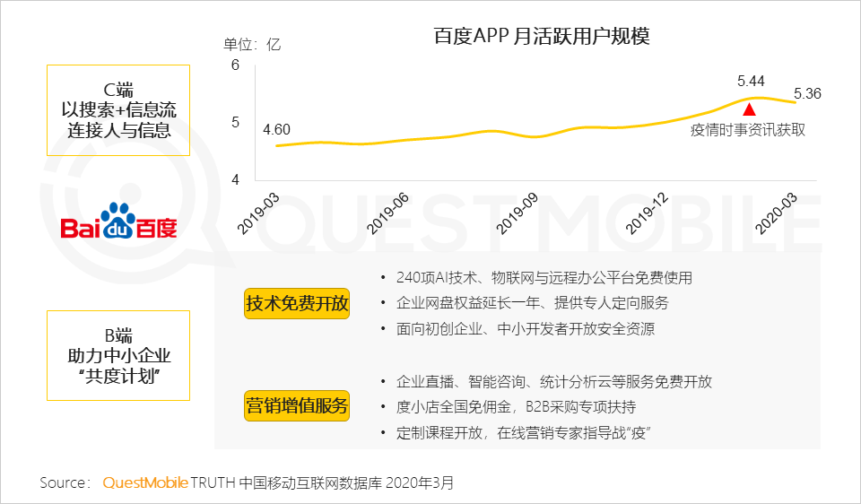Click the C端 box with 以搜索+信息流

[118, 110]
